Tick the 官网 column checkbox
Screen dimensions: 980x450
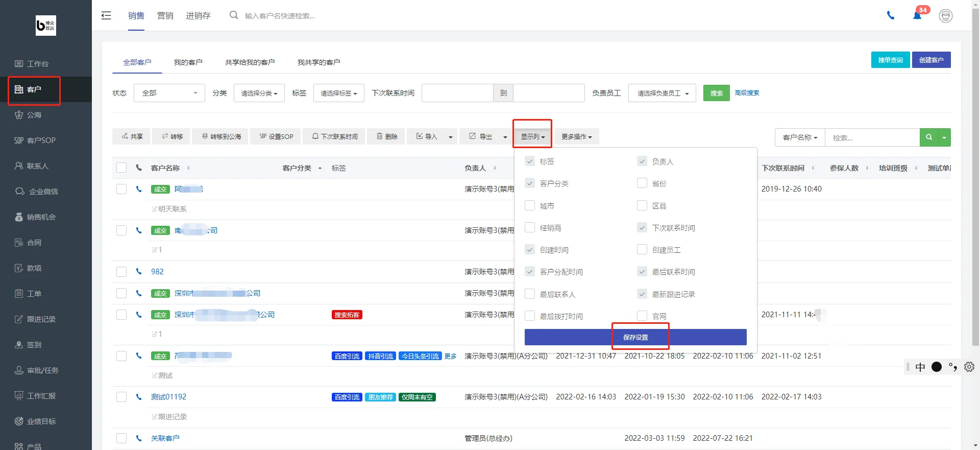[642, 316]
